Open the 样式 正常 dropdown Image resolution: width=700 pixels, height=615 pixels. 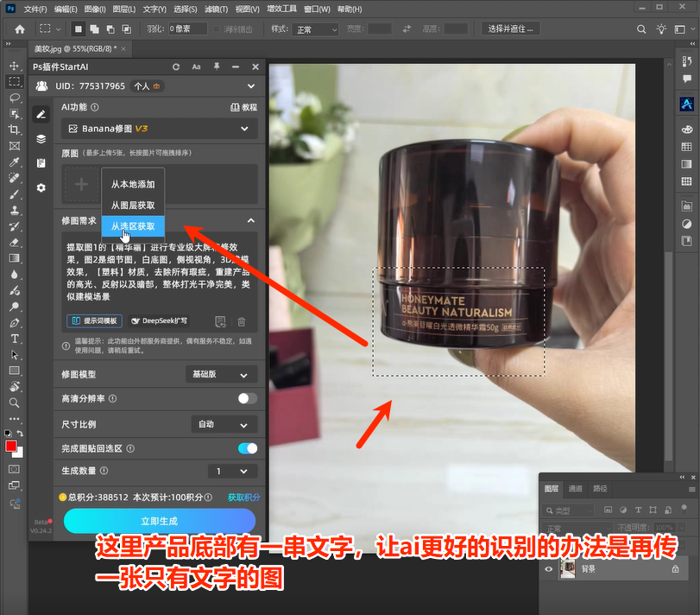(x=315, y=29)
